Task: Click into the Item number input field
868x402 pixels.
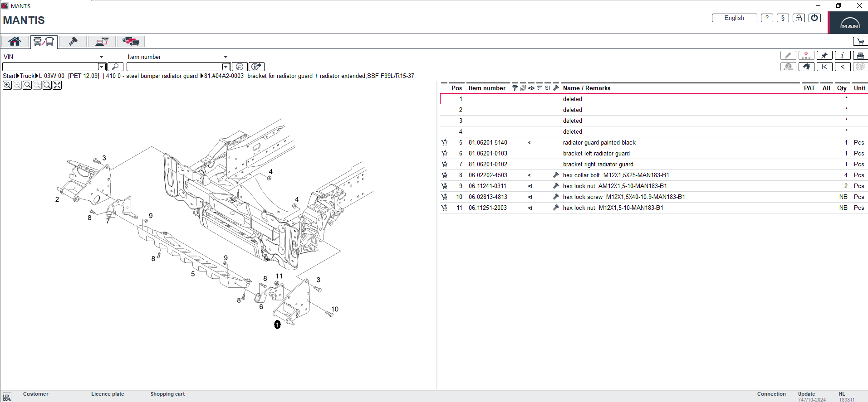Action: click(174, 67)
